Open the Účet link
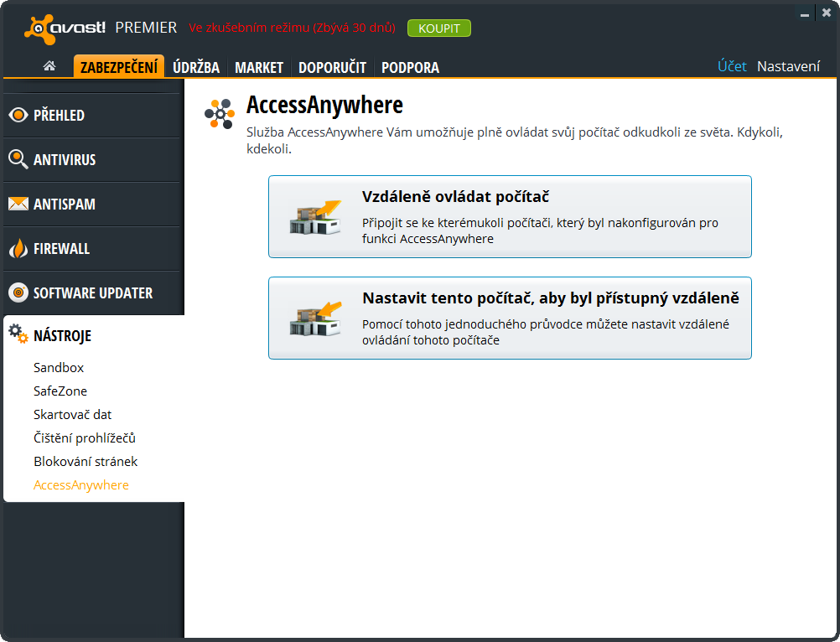 tap(732, 66)
